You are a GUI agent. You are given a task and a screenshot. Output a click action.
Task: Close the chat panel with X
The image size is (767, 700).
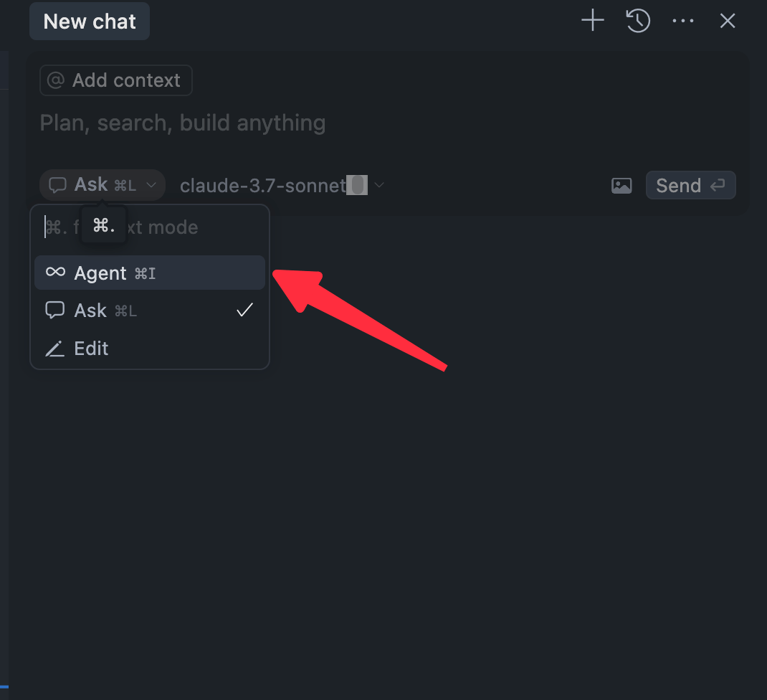tap(728, 21)
